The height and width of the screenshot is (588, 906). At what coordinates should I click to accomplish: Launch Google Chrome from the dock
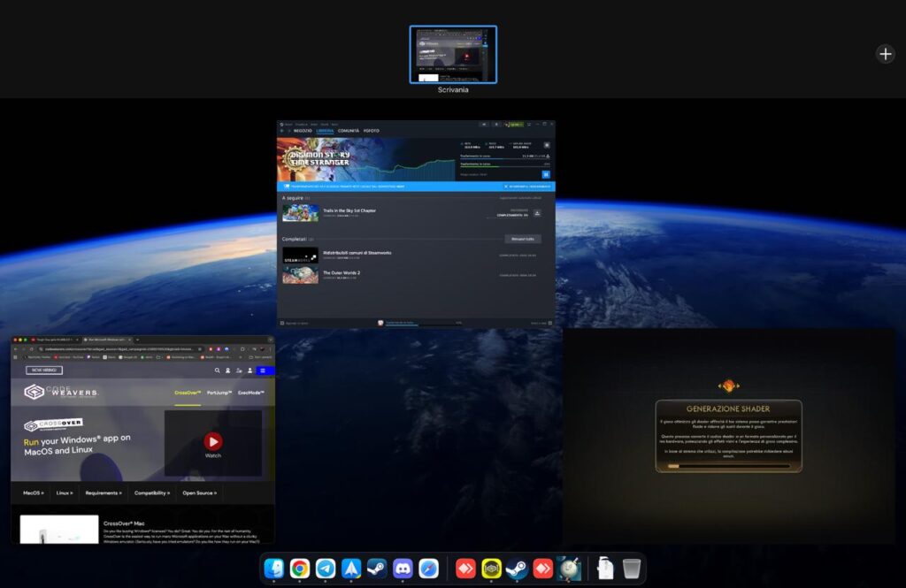[300, 569]
